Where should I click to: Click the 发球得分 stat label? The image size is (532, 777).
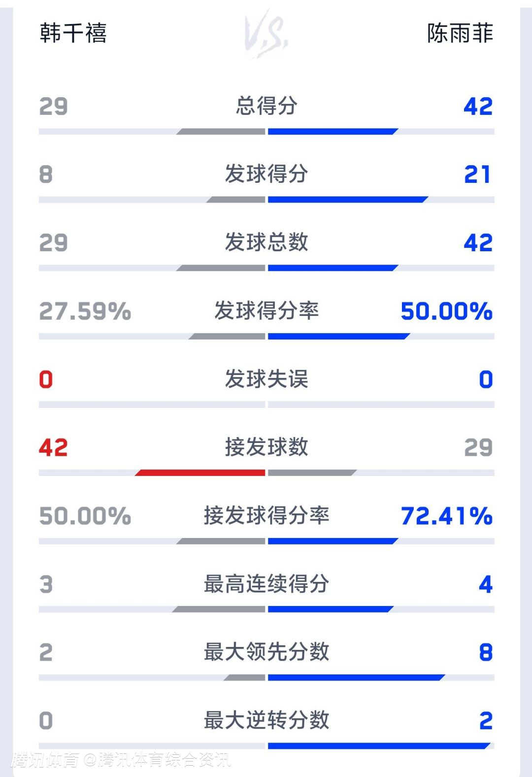(266, 174)
